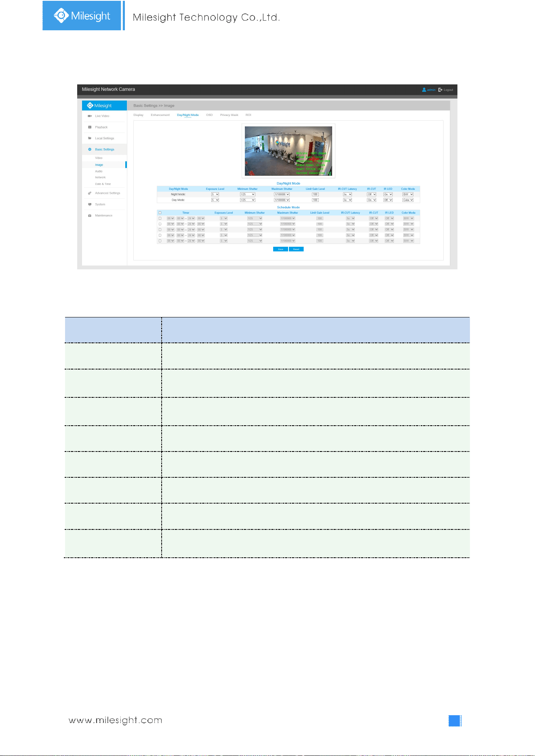Viewport: 535px width, 756px height.
Task: Open the Privacy Mask tab
Action: pyautogui.click(x=229, y=115)
